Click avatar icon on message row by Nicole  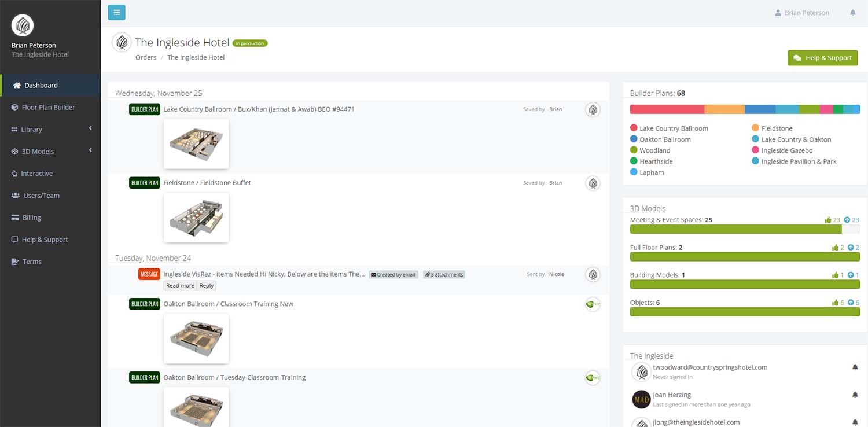coord(593,275)
